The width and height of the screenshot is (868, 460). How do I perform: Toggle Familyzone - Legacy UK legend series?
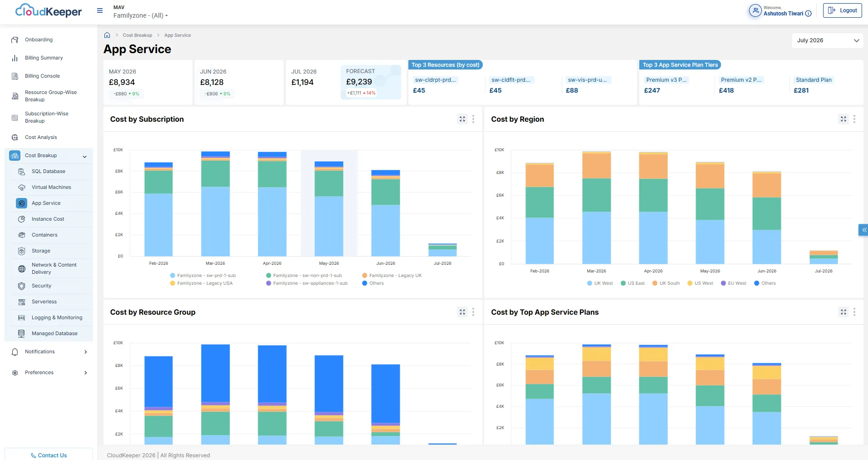pos(392,276)
